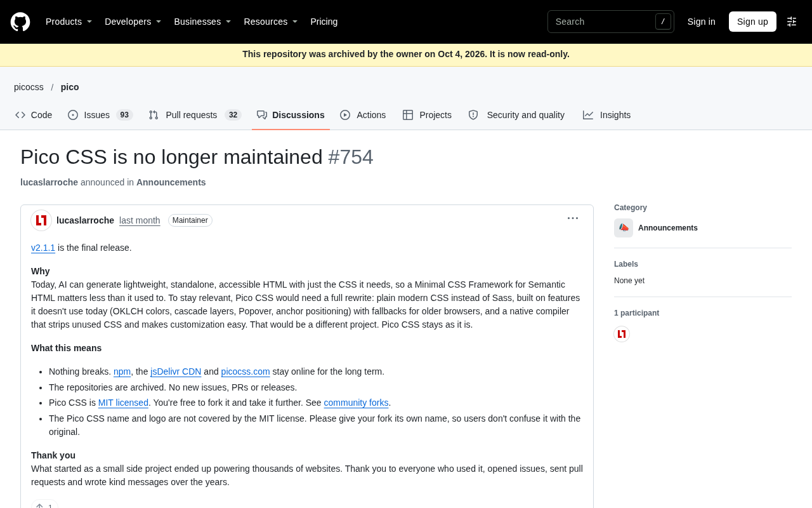Screen dimensions: 812x508
Task: Click the GitHub logo icon
Action: tap(20, 22)
